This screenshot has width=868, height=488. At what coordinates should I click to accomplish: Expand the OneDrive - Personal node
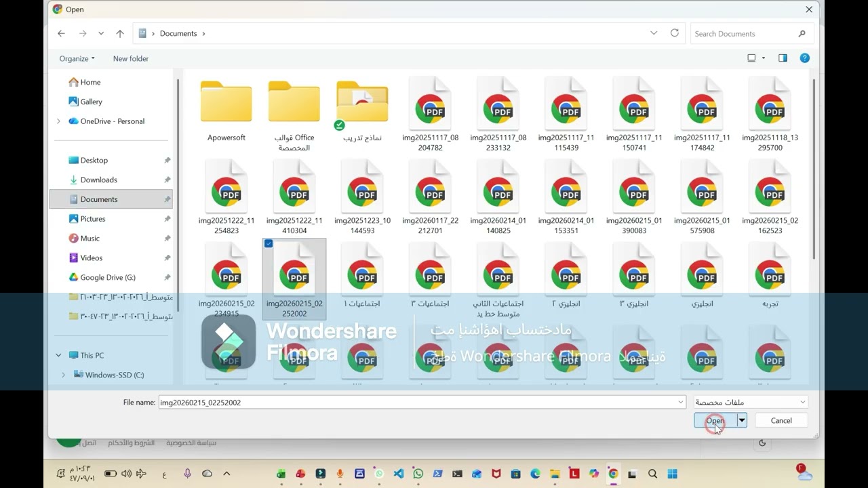coord(58,121)
